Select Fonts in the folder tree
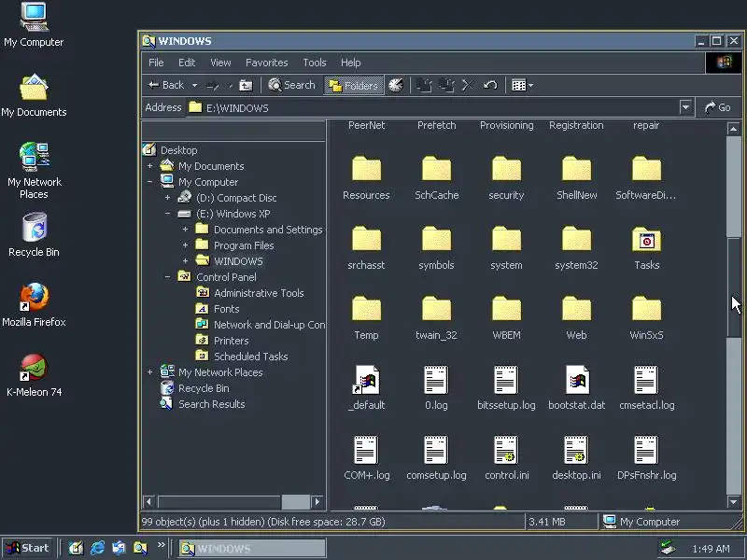747x560 pixels. 226,309
